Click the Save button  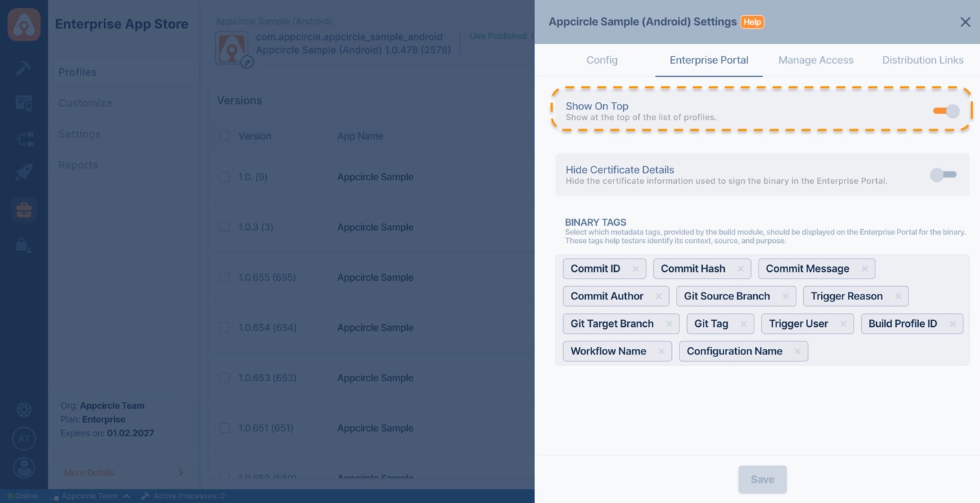pyautogui.click(x=762, y=479)
